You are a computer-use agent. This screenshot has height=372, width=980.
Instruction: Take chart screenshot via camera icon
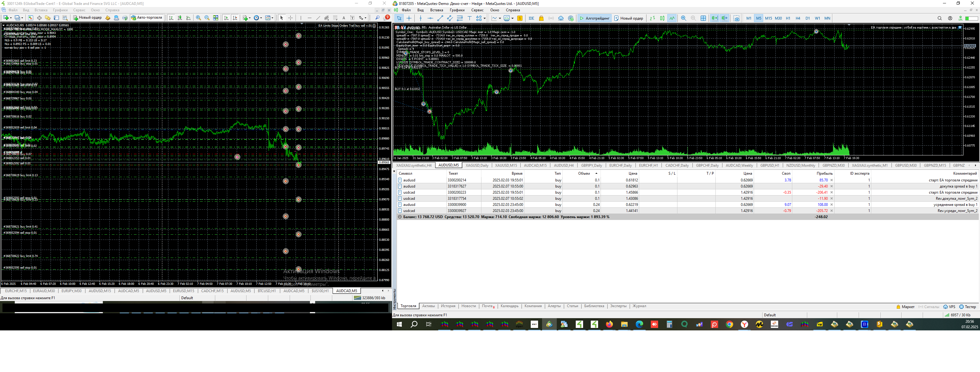[737, 18]
